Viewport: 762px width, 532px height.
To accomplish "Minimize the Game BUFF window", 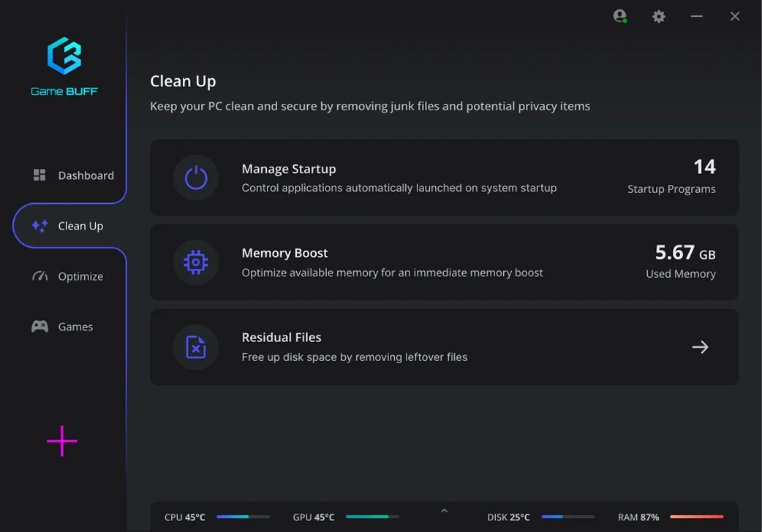I will (x=696, y=16).
